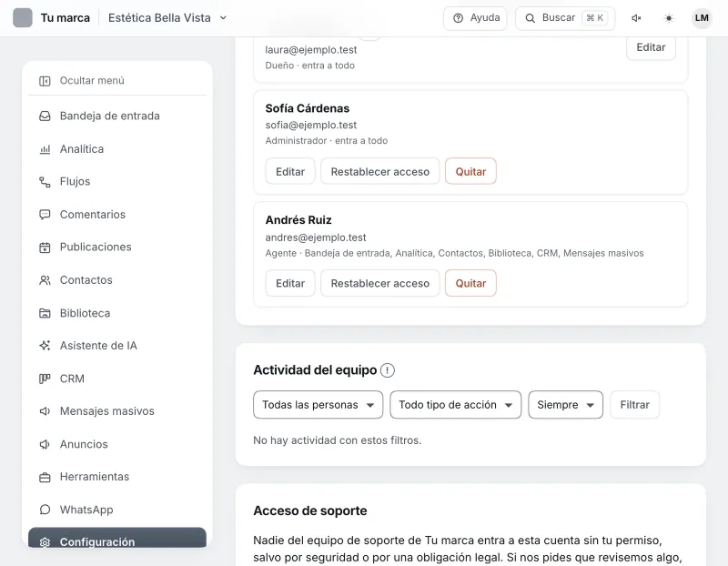Click the Acceso de soporte heading
The height and width of the screenshot is (566, 728).
click(309, 510)
